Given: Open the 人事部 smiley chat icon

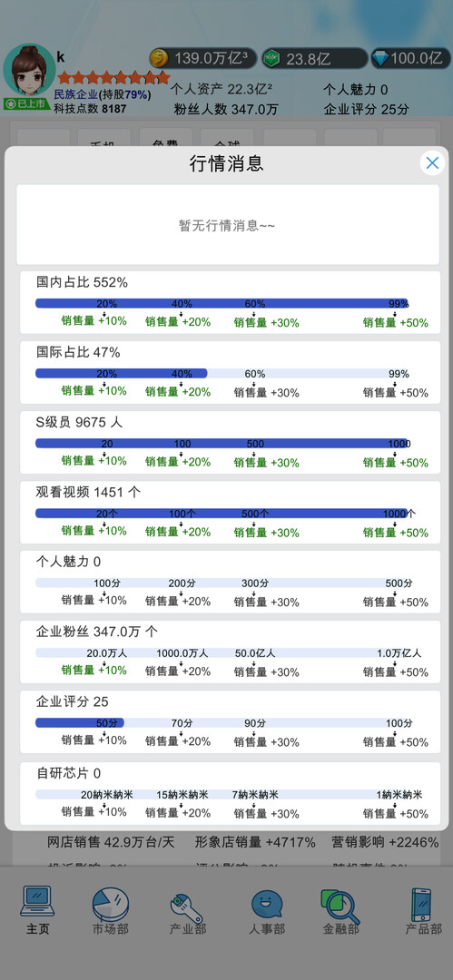Looking at the screenshot, I should click(x=267, y=905).
